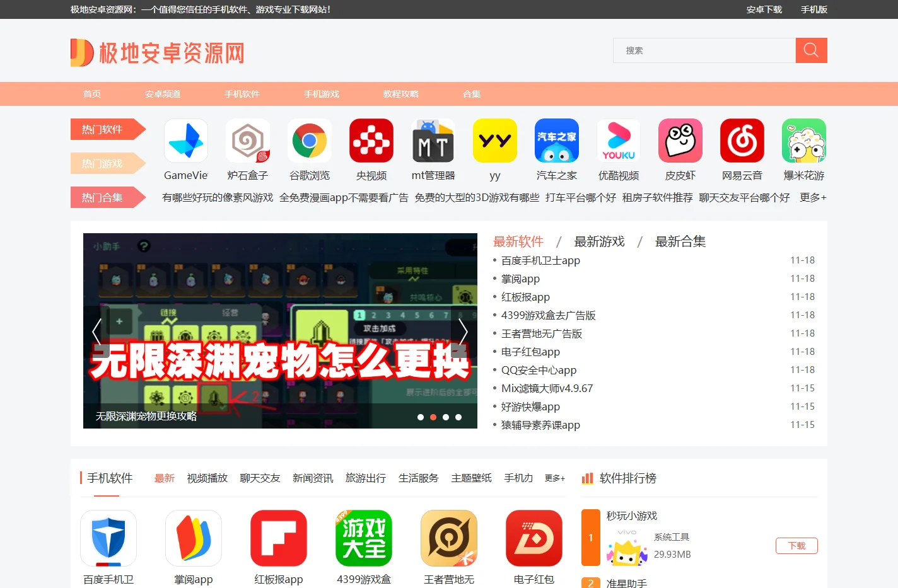Select the 主题壁纸 category
898x588 pixels.
[x=472, y=478]
